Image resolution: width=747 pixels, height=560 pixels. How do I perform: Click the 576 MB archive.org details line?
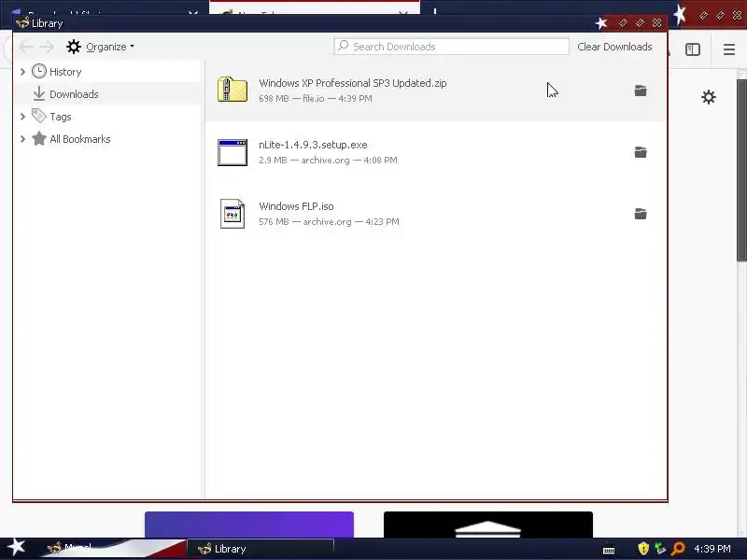[x=329, y=222]
